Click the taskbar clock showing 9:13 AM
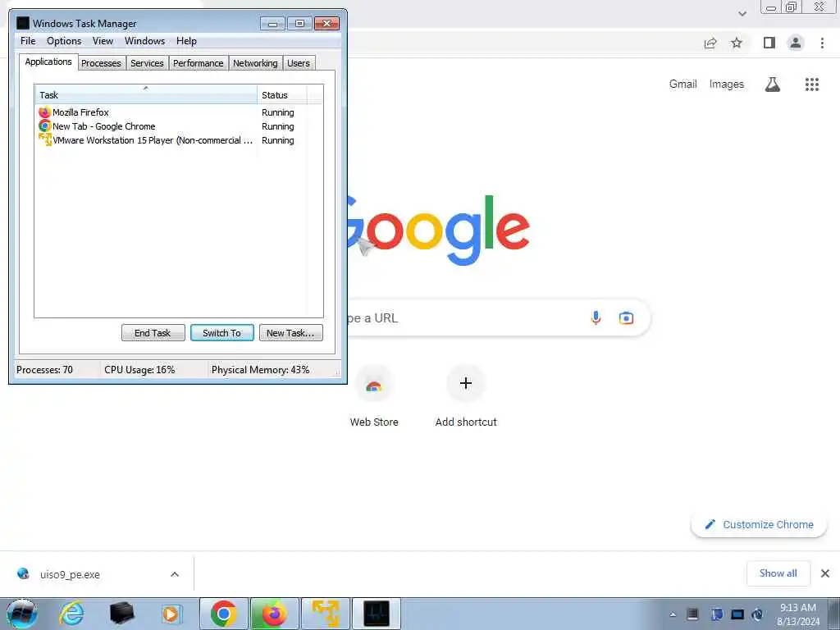The height and width of the screenshot is (630, 840). click(797, 614)
